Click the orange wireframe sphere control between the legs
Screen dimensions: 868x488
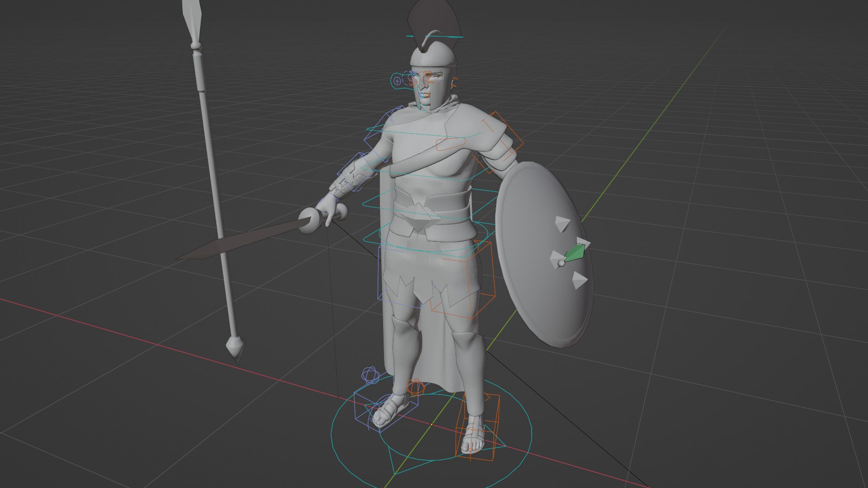coord(415,387)
